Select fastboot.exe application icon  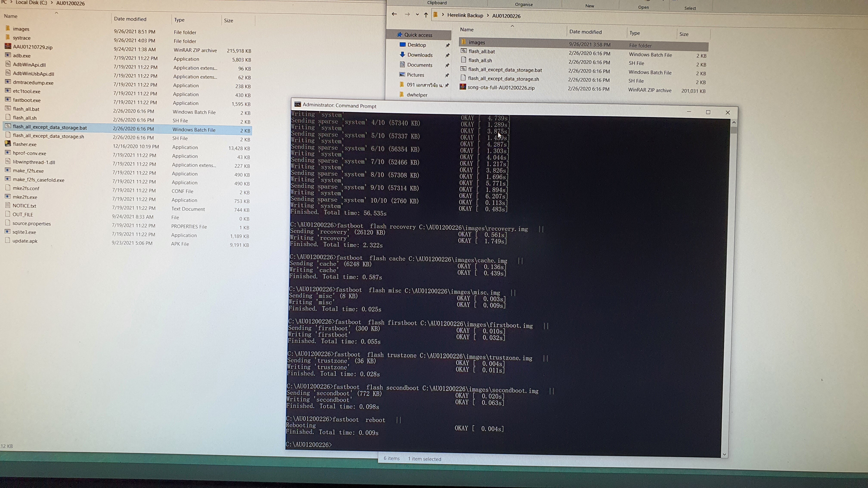pyautogui.click(x=8, y=100)
